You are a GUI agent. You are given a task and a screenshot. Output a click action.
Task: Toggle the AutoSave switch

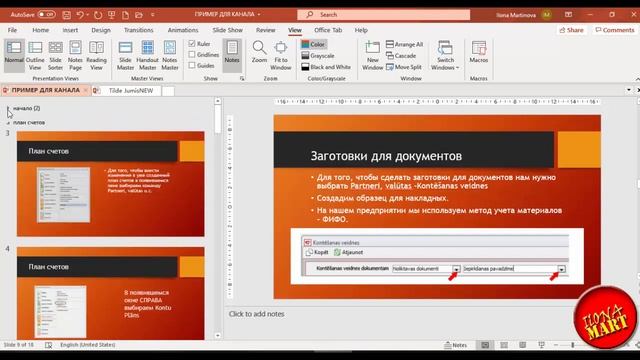(x=47, y=14)
